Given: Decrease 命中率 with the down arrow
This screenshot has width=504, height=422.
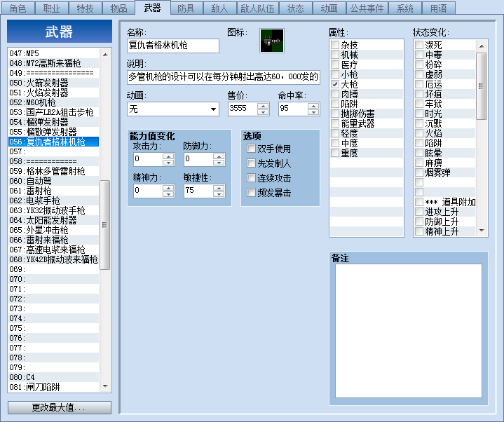Looking at the screenshot, I should tap(313, 112).
